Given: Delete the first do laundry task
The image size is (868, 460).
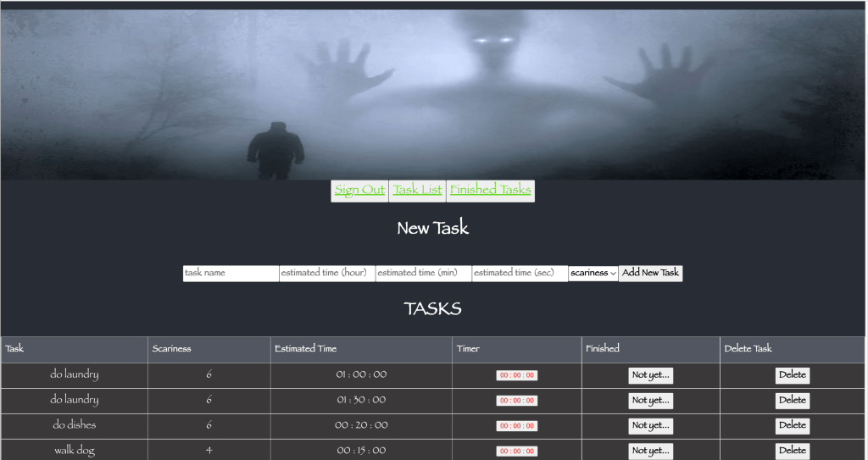Looking at the screenshot, I should [x=792, y=375].
